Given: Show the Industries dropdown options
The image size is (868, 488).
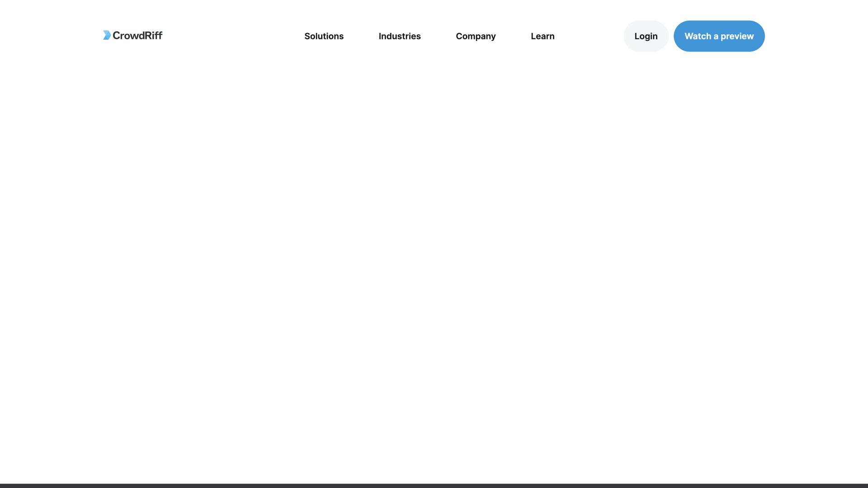Looking at the screenshot, I should pyautogui.click(x=399, y=36).
